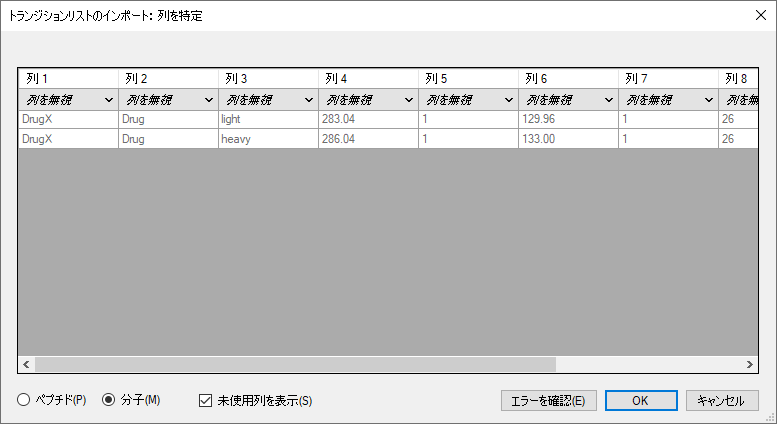777x424 pixels.
Task: Select the heavy cell
Action: pos(268,139)
